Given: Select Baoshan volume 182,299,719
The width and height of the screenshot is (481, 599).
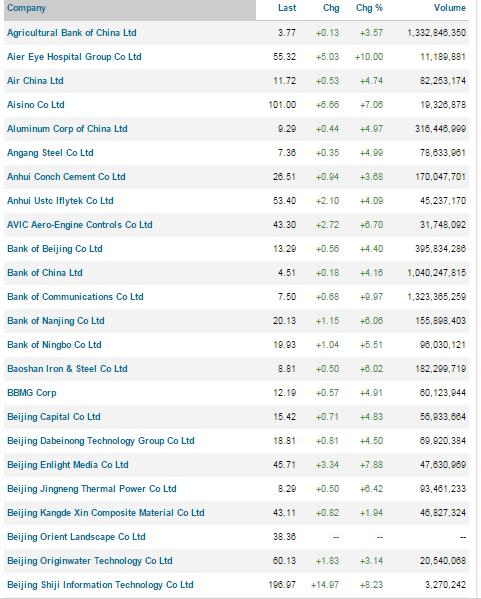Looking at the screenshot, I should [x=441, y=369].
